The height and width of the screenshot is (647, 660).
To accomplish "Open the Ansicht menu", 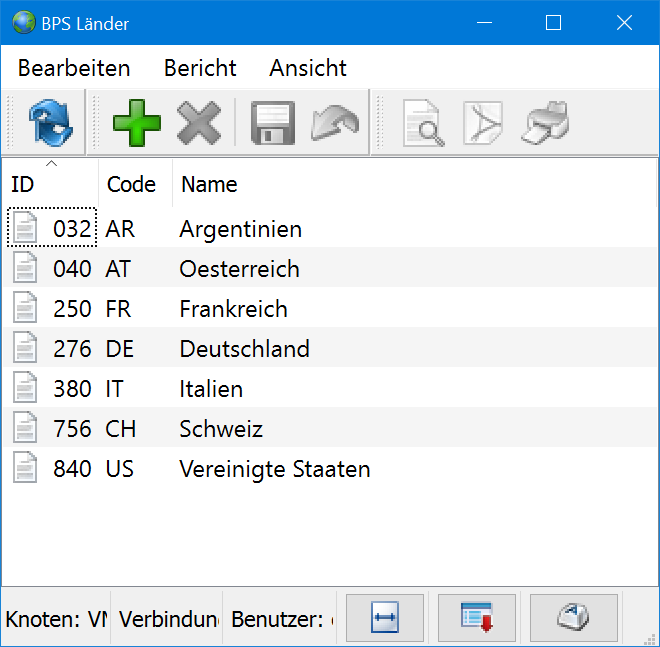I will [x=308, y=68].
